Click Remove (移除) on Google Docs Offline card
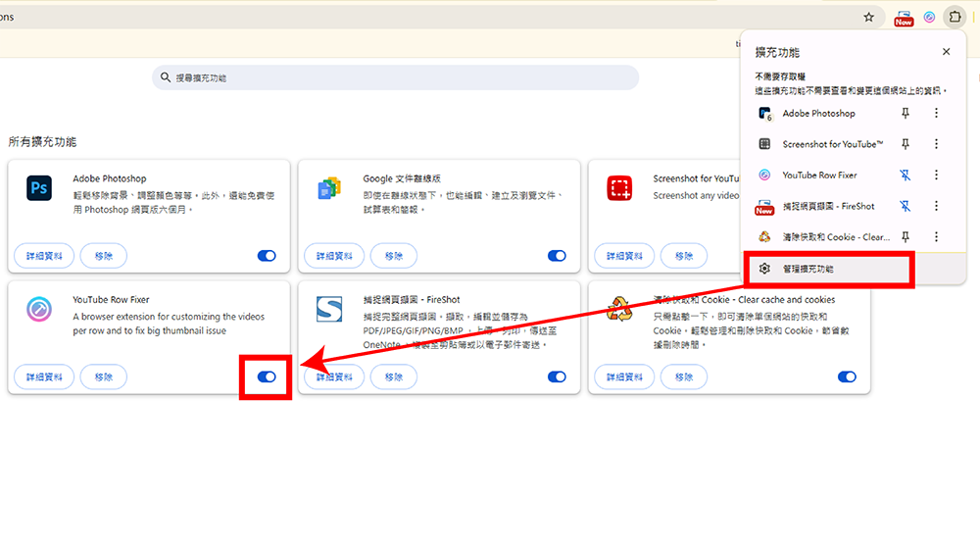Screen dimensions: 980x551 pos(394,256)
